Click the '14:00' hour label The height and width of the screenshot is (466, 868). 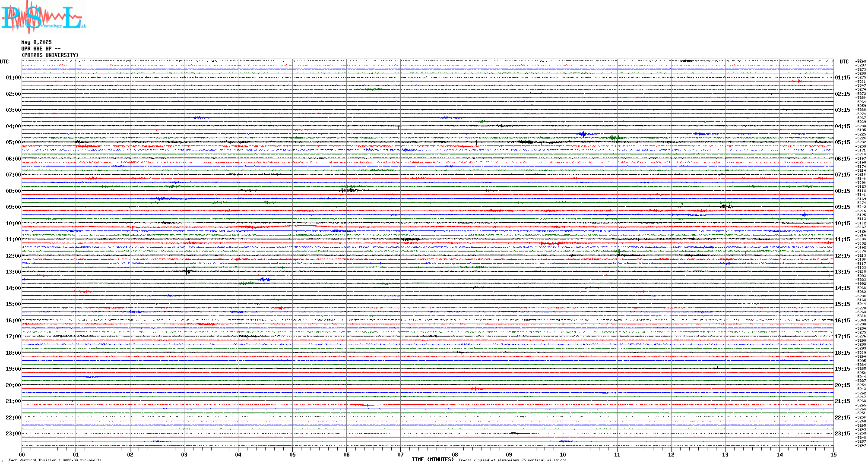coord(13,288)
